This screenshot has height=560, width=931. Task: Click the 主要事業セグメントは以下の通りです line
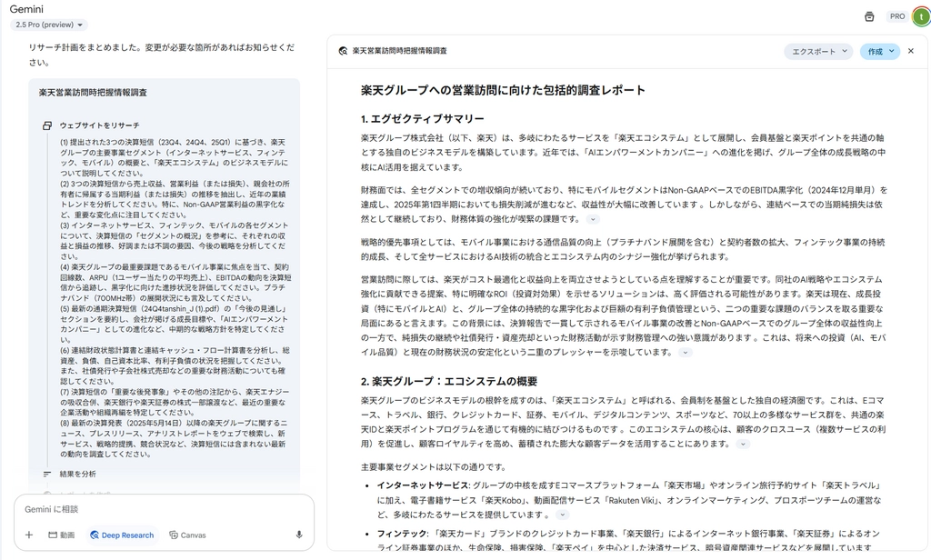tap(434, 467)
